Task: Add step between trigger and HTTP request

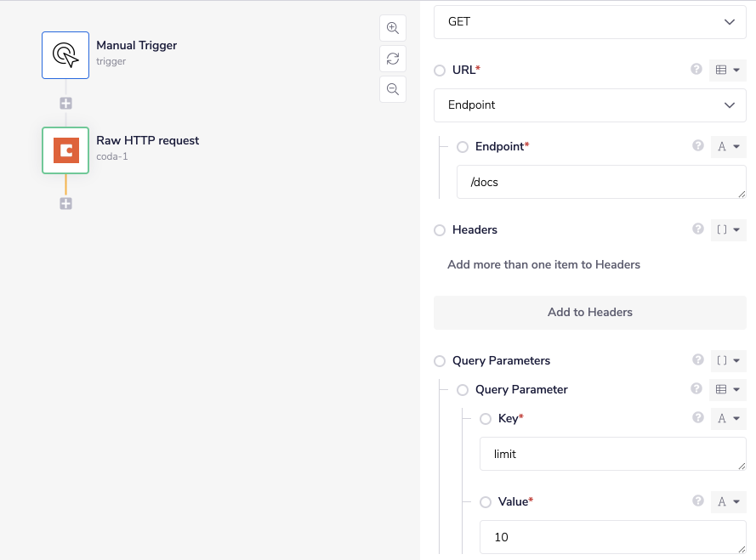Action: click(x=65, y=104)
